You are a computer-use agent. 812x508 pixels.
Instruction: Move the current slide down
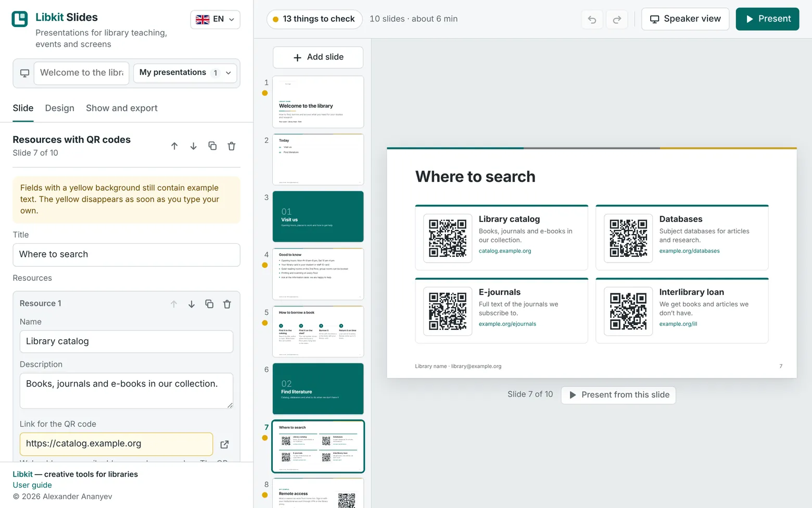click(193, 146)
